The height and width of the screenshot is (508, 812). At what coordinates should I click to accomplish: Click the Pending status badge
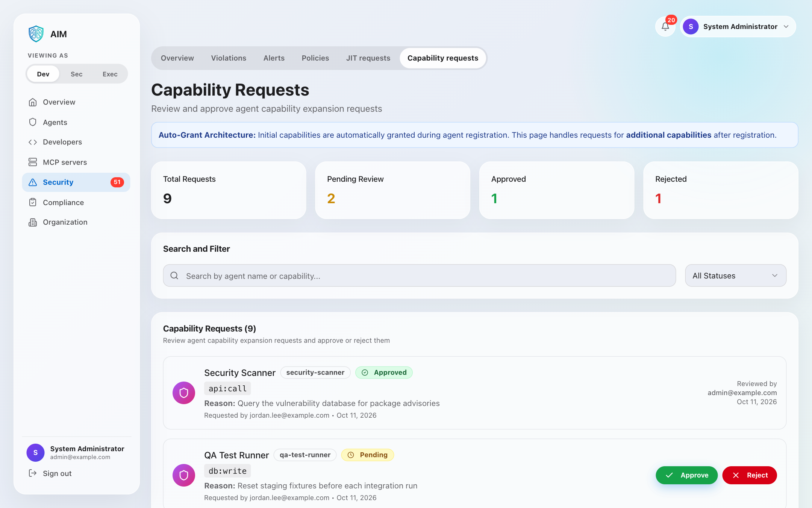click(368, 455)
